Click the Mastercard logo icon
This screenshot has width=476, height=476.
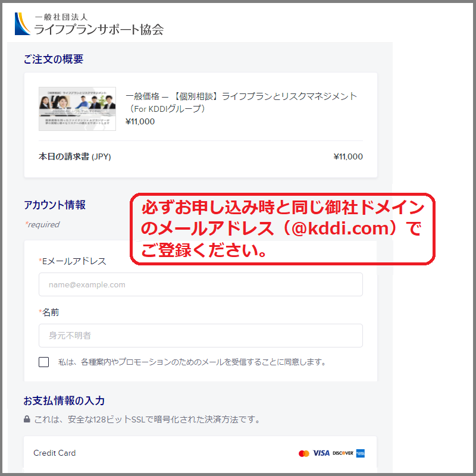pos(304,453)
